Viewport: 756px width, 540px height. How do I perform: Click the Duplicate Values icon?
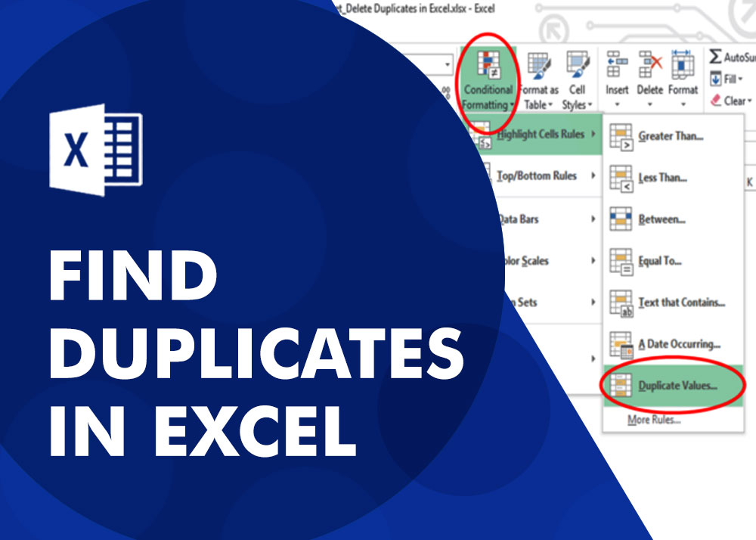tap(621, 385)
